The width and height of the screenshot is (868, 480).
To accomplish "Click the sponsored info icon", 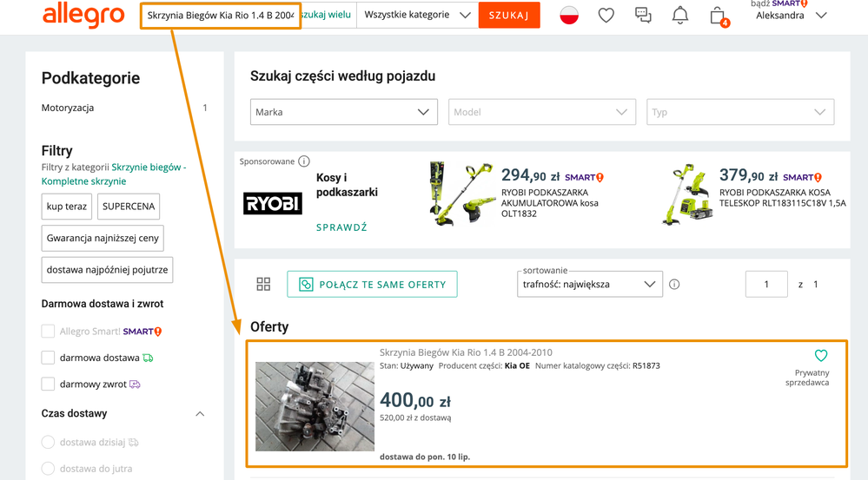I will click(x=304, y=161).
